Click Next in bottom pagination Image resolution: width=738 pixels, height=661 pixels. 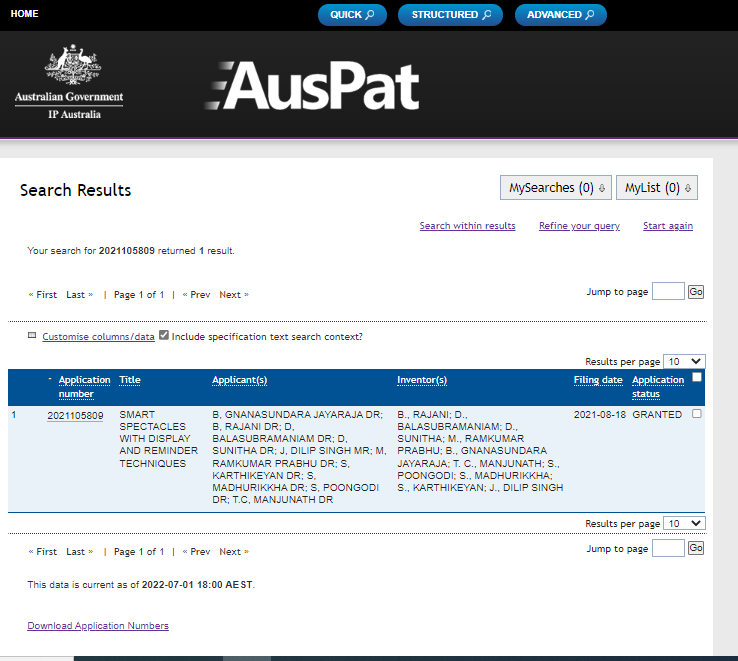(x=234, y=552)
